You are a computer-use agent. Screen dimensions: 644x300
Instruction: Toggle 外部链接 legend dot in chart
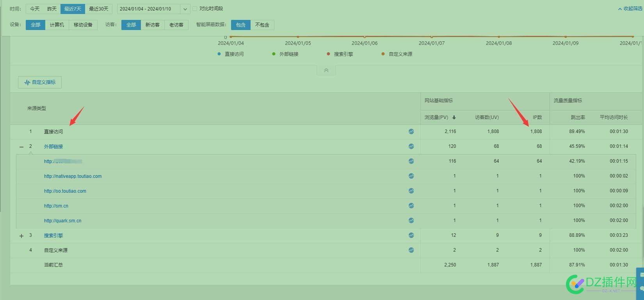tap(274, 54)
